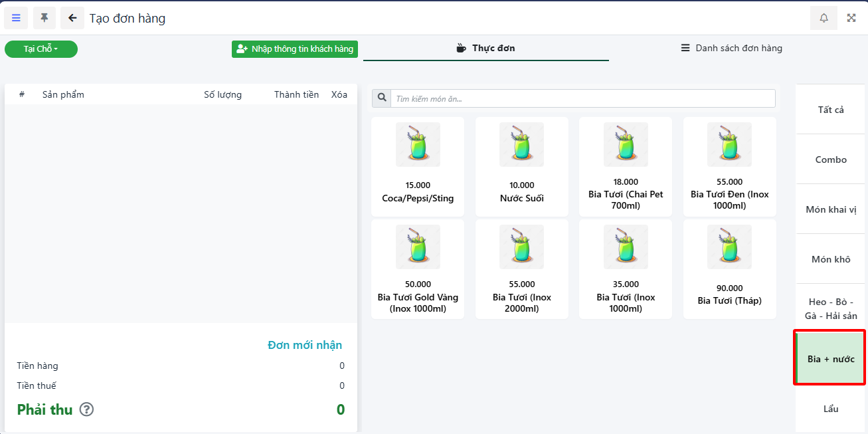Viewport: 868px width, 434px height.
Task: Choose the Món khai vị category
Action: click(830, 209)
